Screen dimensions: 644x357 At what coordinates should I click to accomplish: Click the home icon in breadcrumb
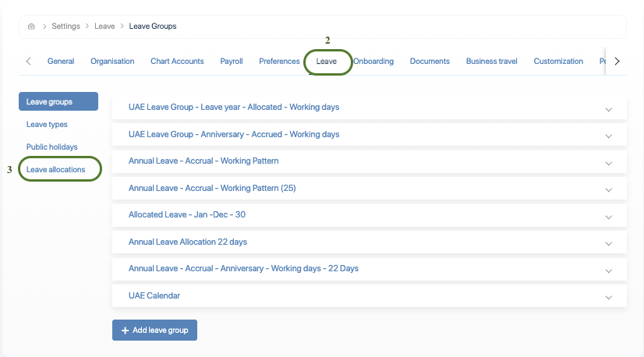31,27
